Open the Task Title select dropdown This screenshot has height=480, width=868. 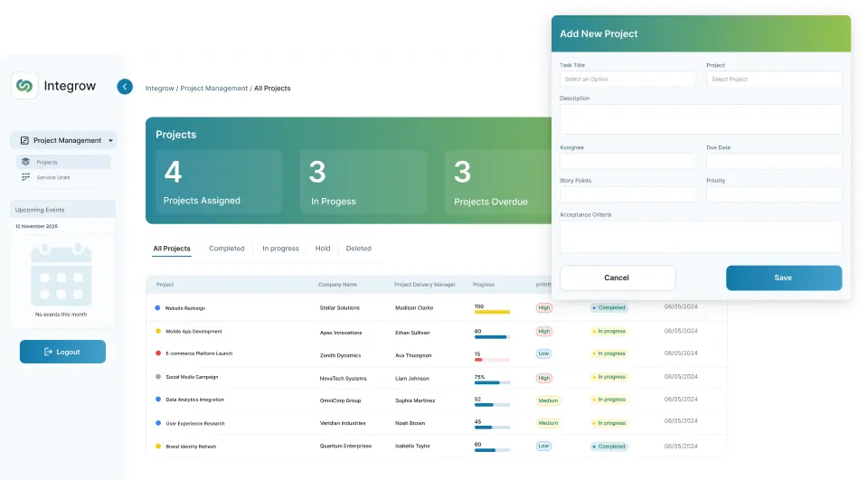[627, 80]
